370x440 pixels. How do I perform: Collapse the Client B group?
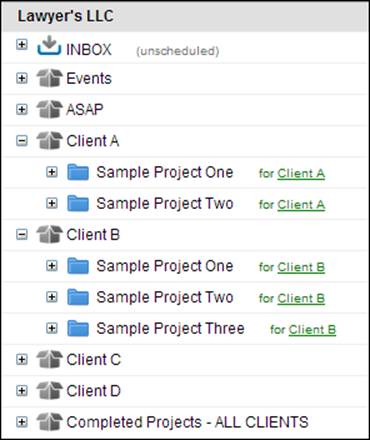pyautogui.click(x=22, y=235)
